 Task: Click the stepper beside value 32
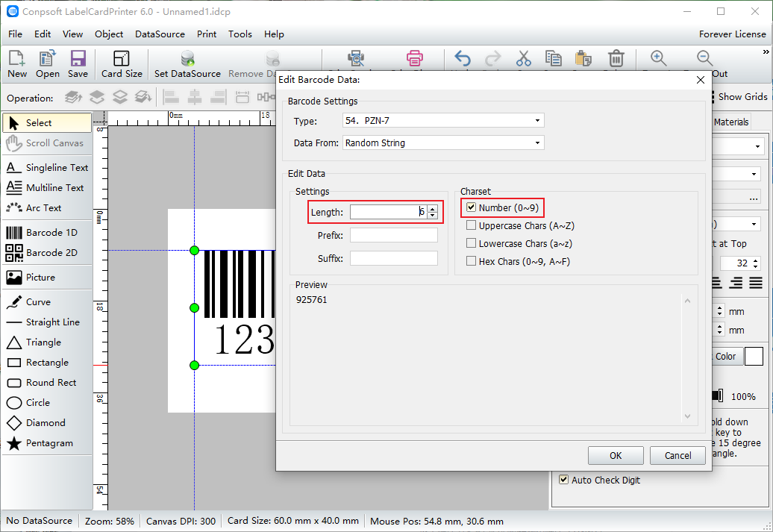pyautogui.click(x=756, y=263)
